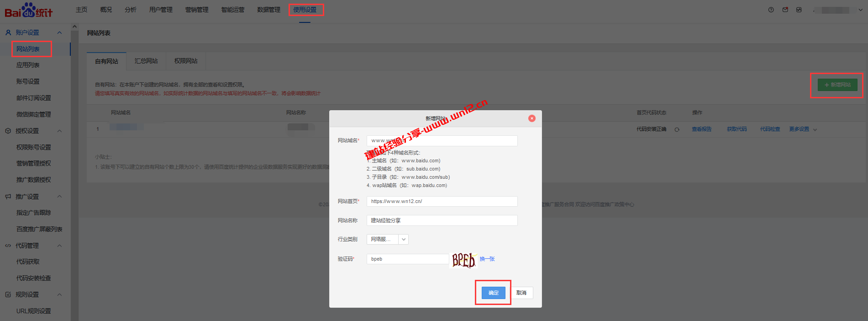868x321 pixels.
Task: Click the Baidu 统计 logo
Action: tap(28, 10)
